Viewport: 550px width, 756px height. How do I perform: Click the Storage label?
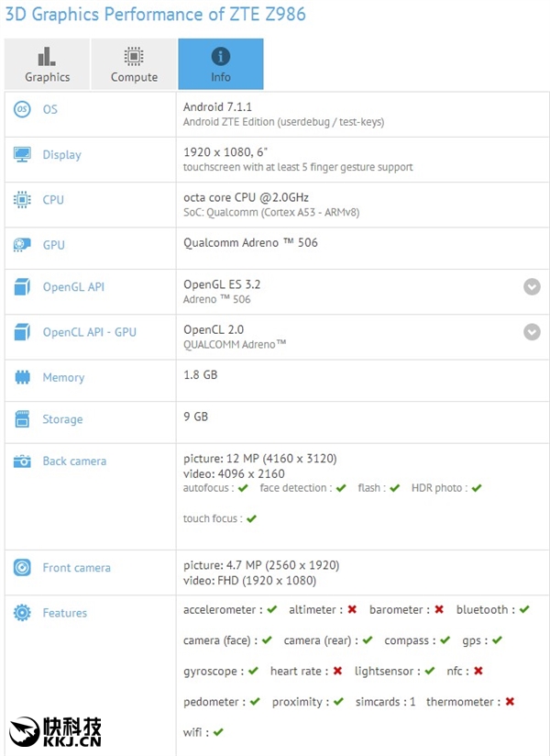[62, 419]
